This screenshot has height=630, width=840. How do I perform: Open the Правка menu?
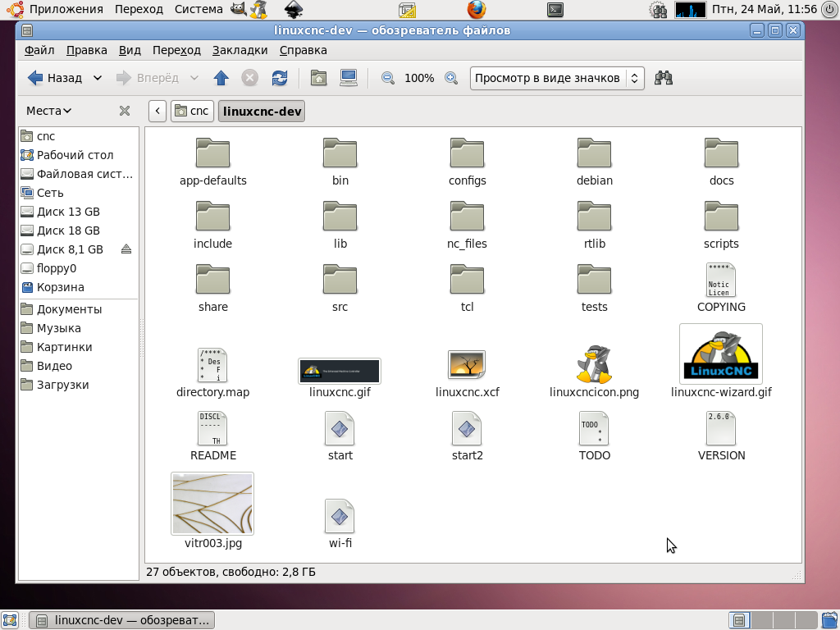tap(87, 50)
